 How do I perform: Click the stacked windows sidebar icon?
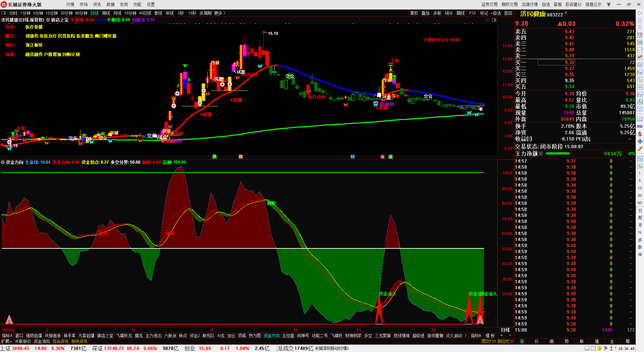pyautogui.click(x=640, y=65)
